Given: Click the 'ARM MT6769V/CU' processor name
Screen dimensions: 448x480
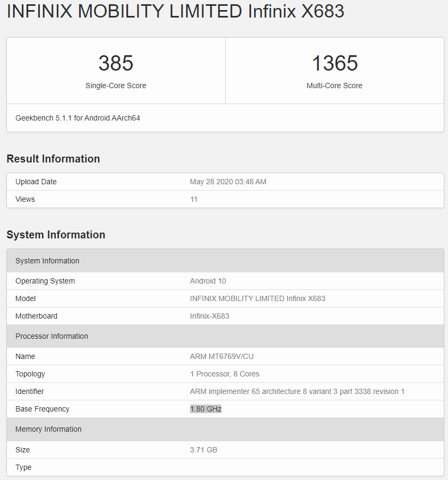Looking at the screenshot, I should tap(222, 356).
